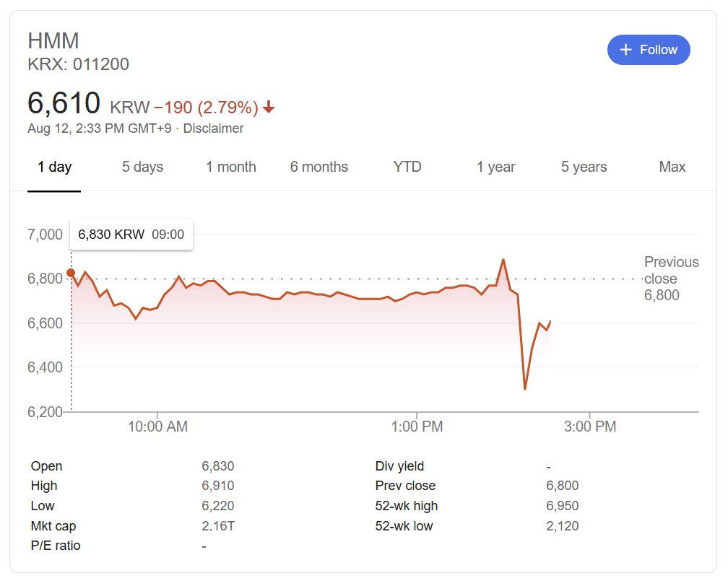The image size is (728, 586).
Task: Switch to the 5 days tab
Action: pyautogui.click(x=142, y=167)
